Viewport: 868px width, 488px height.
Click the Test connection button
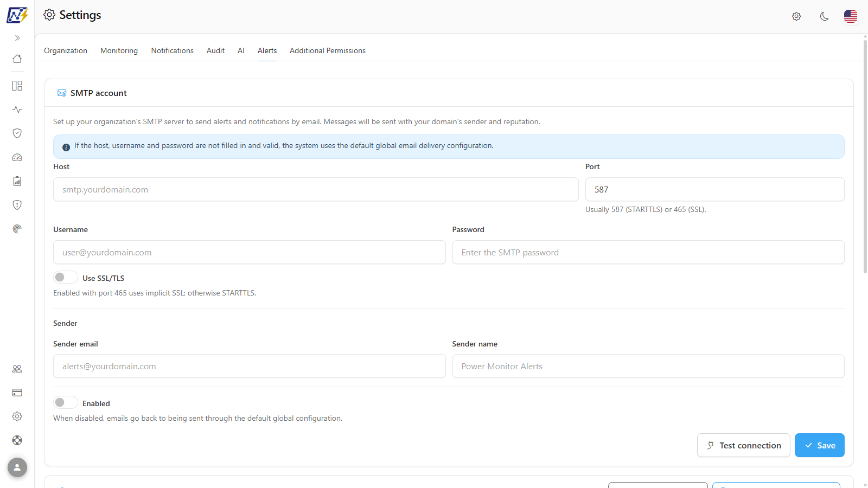click(744, 445)
